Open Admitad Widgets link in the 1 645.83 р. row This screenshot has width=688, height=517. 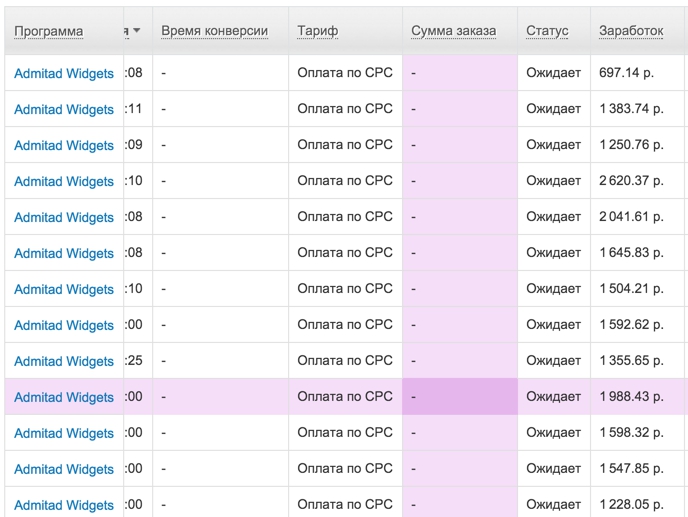[64, 253]
